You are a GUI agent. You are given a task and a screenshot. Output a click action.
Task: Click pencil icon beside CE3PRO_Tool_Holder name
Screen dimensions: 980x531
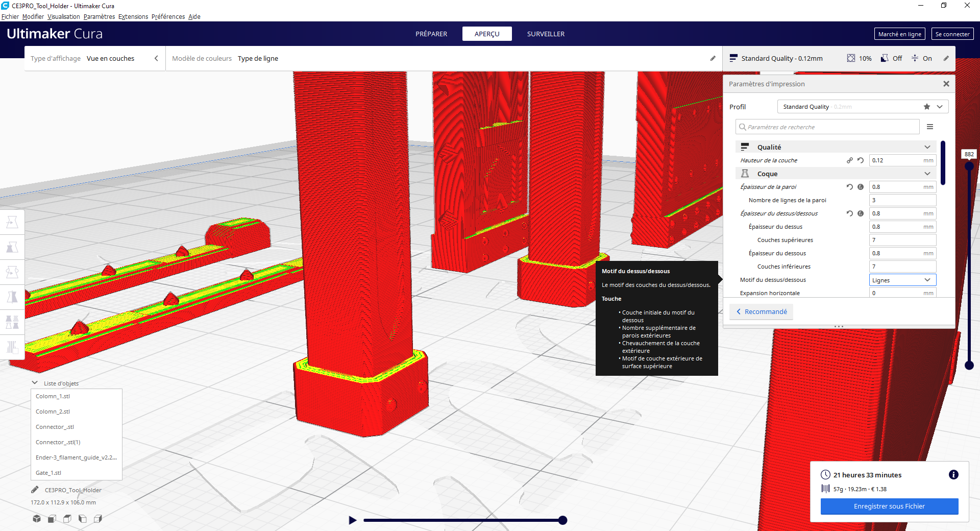click(x=35, y=490)
